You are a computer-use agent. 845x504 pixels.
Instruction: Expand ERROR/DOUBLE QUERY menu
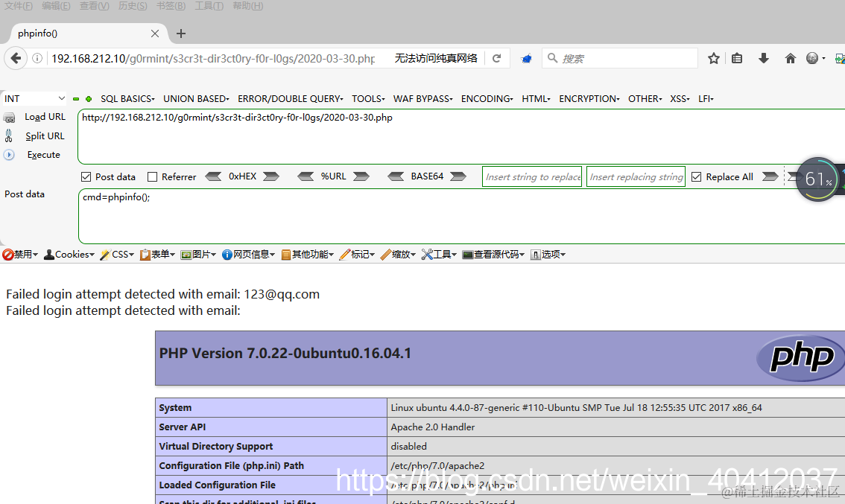click(x=290, y=98)
